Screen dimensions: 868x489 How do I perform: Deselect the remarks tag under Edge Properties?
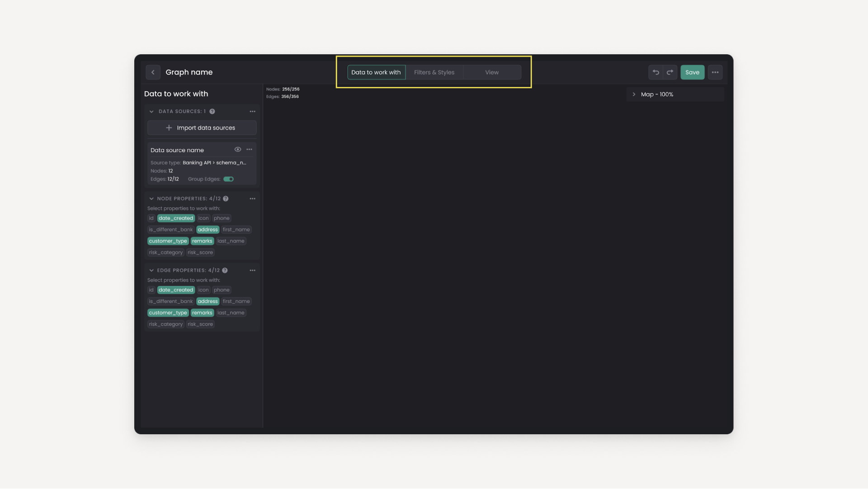click(202, 313)
